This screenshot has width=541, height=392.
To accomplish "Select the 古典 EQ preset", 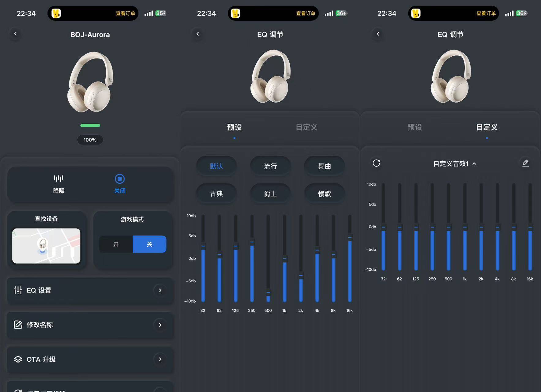I will pyautogui.click(x=216, y=194).
